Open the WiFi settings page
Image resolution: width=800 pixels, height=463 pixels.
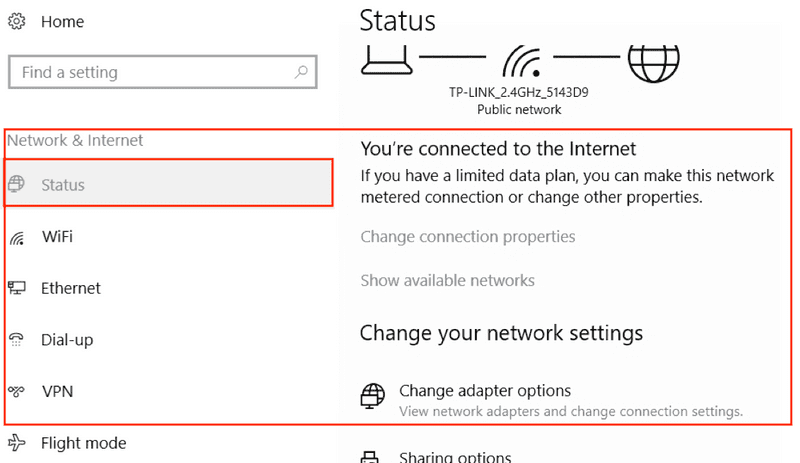pyautogui.click(x=168, y=237)
